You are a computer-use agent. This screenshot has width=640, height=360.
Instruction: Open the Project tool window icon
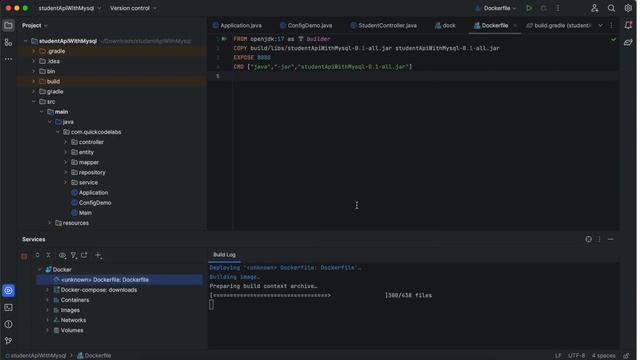[8, 25]
